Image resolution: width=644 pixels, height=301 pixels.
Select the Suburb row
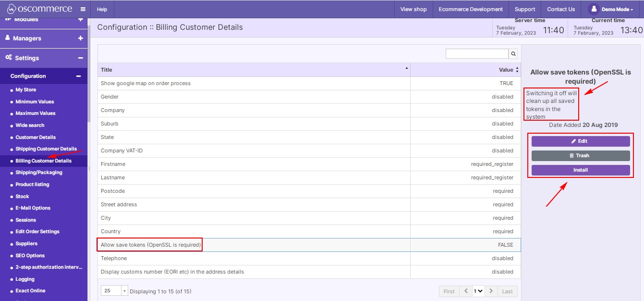(x=309, y=124)
